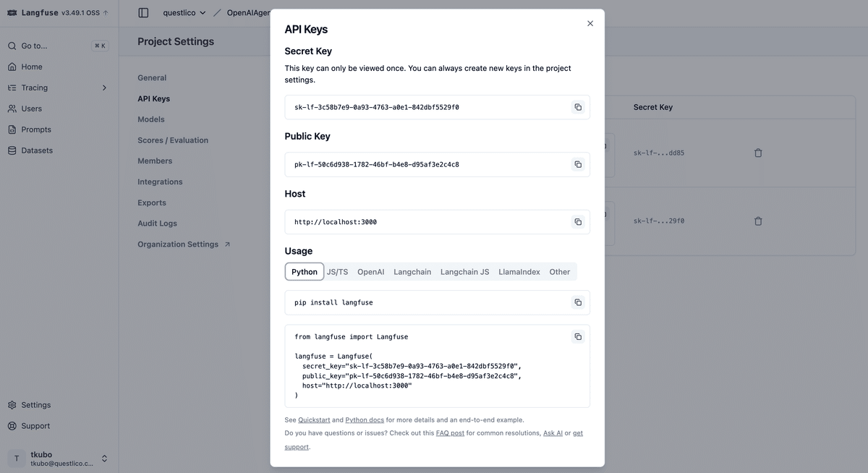The width and height of the screenshot is (868, 473).
Task: Copy the Python code snippet
Action: (x=577, y=336)
